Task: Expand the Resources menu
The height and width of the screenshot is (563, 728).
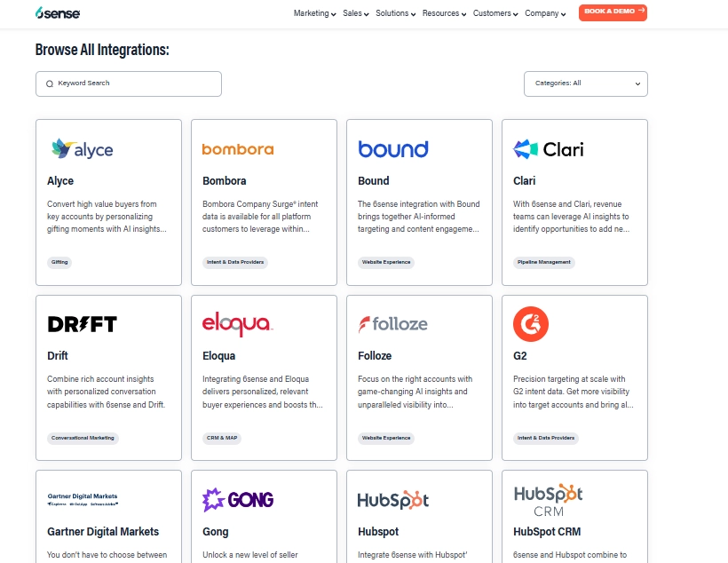Action: [444, 13]
